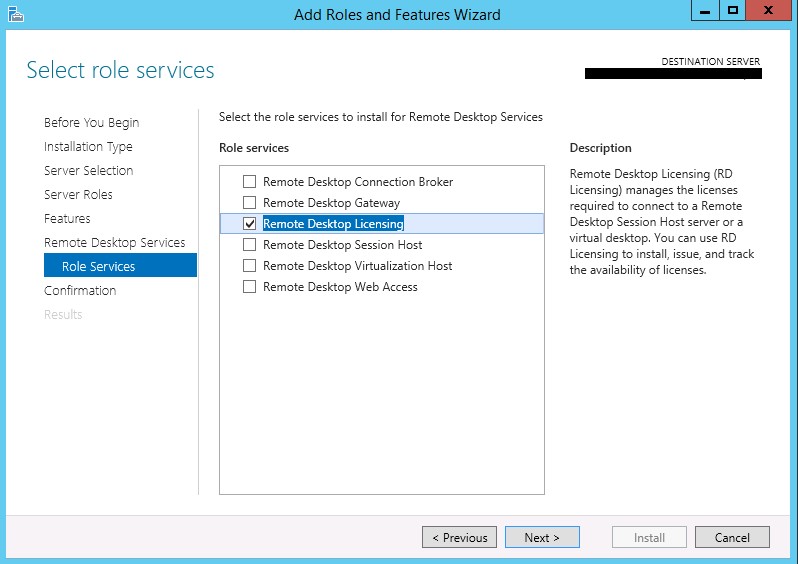Maximize the wizard window
This screenshot has height=564, width=798.
point(732,11)
